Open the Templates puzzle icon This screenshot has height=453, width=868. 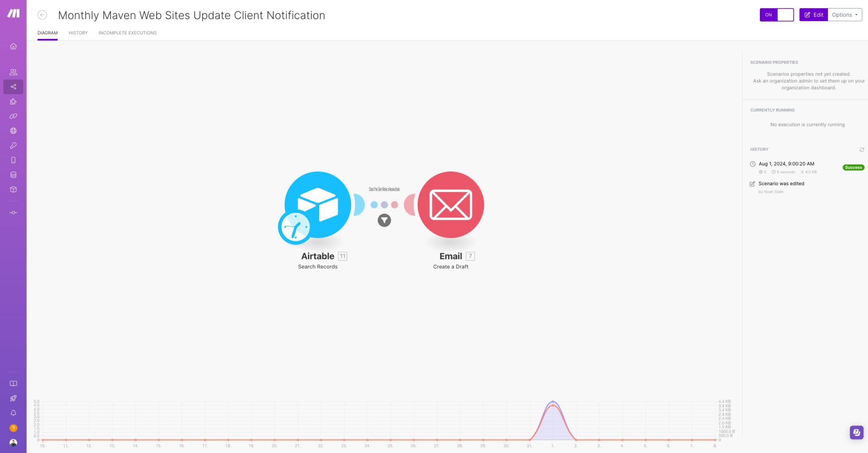click(x=13, y=102)
